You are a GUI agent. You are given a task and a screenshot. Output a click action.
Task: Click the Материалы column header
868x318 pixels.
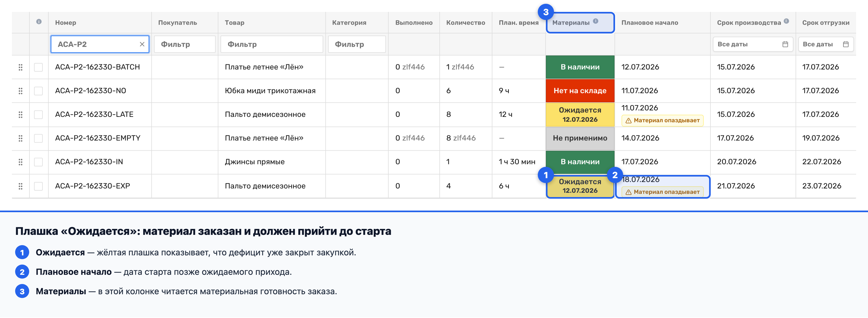pos(571,23)
